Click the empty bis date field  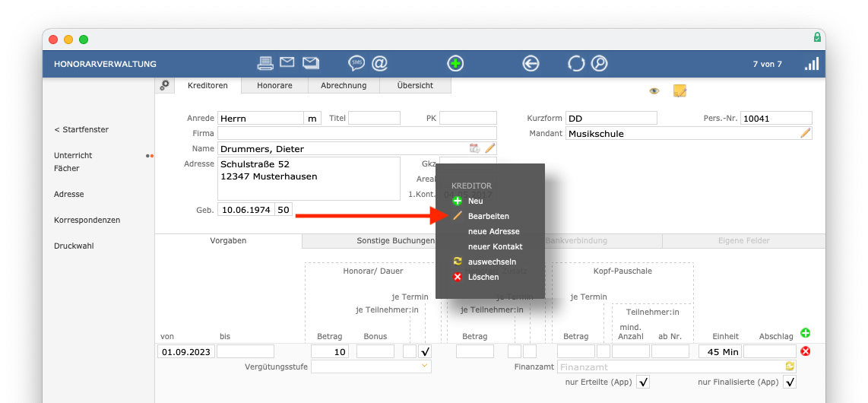(246, 351)
